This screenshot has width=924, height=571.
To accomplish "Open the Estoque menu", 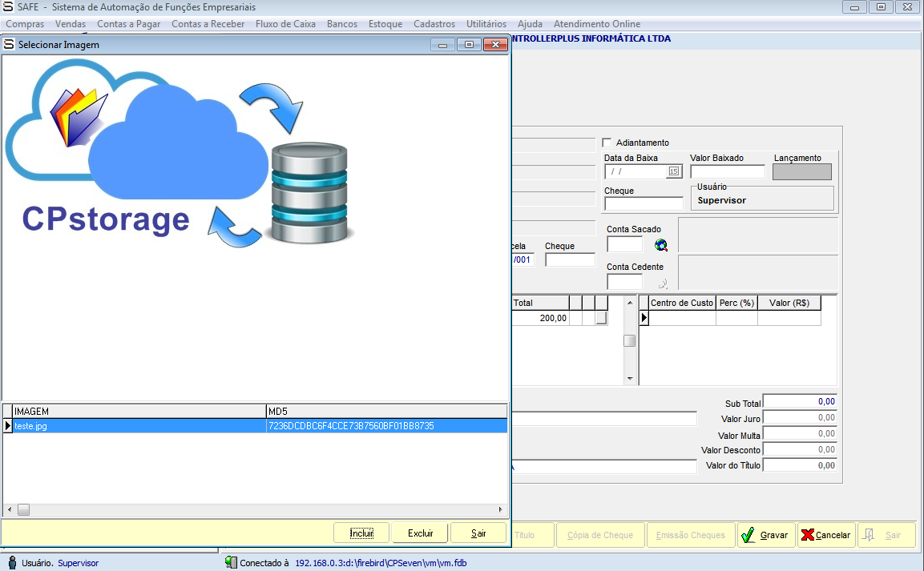I will 385,23.
